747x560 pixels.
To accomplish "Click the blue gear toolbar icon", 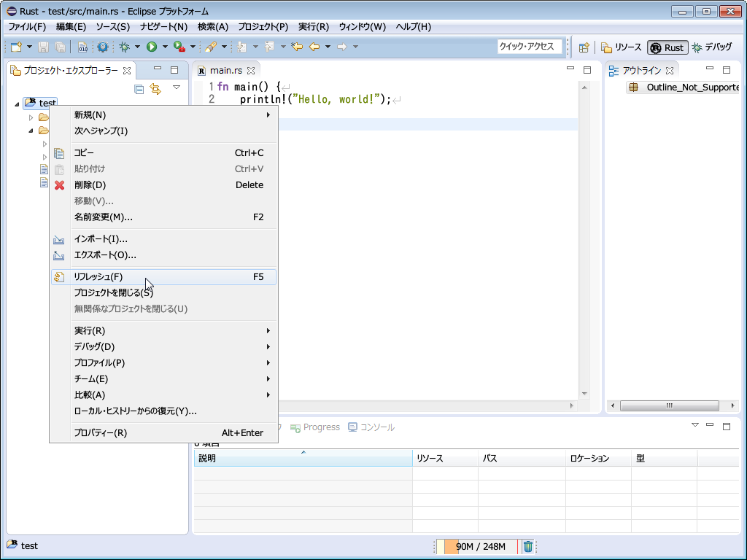I will 102,47.
